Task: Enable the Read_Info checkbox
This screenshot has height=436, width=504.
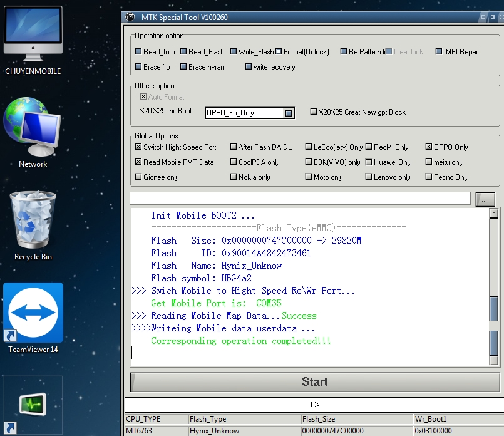Action: coord(138,51)
